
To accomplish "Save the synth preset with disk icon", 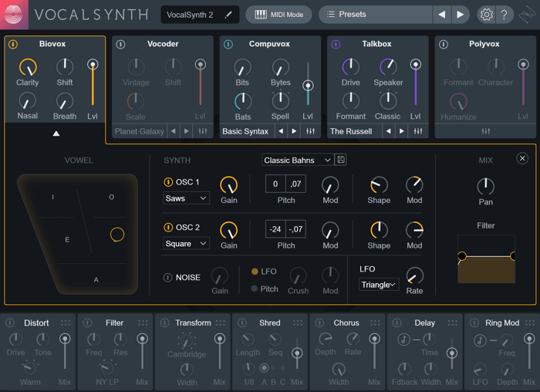I will click(341, 160).
